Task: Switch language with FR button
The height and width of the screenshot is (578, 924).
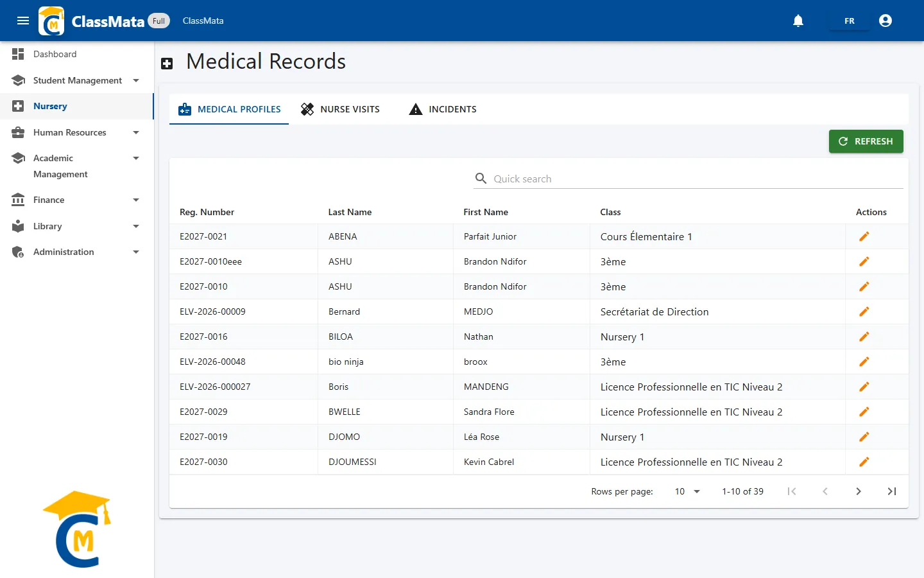Action: coord(850,21)
